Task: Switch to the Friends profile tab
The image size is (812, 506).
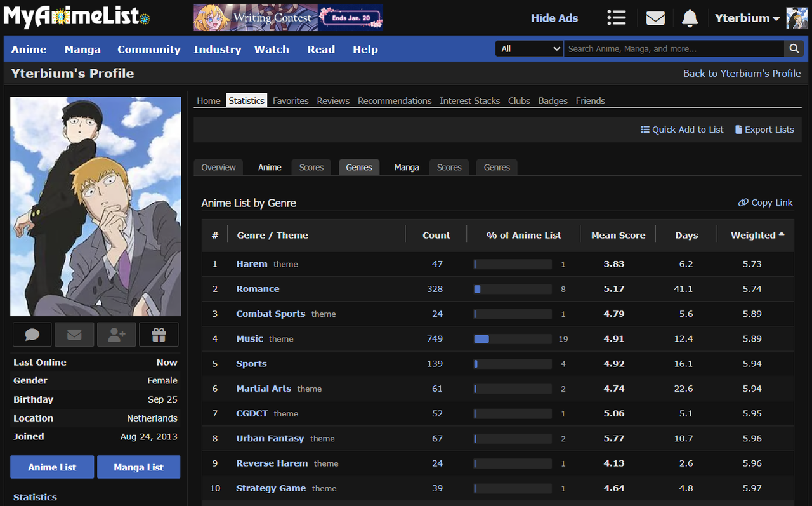Action: (x=591, y=100)
